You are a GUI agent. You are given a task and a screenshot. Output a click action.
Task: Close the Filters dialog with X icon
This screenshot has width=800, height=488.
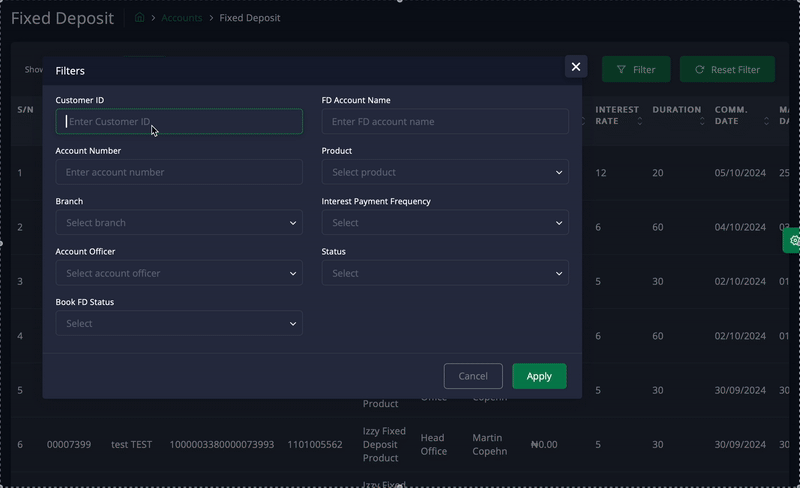(576, 67)
